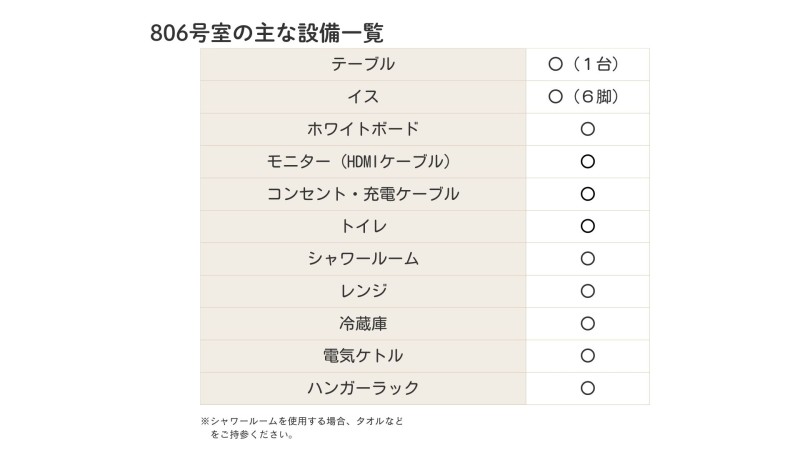The height and width of the screenshot is (450, 800).
Task: Select the コンセント・充電ケーブル label
Action: [x=363, y=194]
